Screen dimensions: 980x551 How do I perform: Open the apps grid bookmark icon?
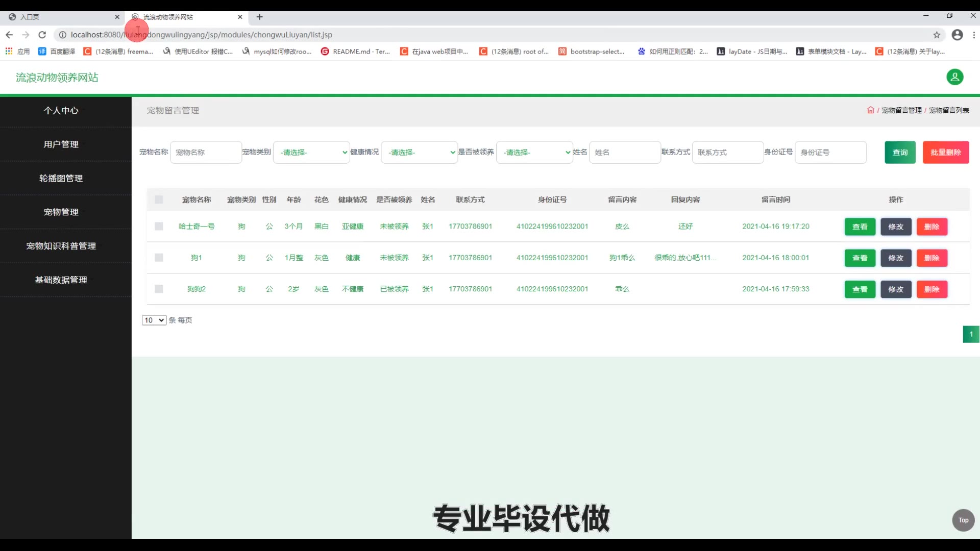tap(9, 51)
